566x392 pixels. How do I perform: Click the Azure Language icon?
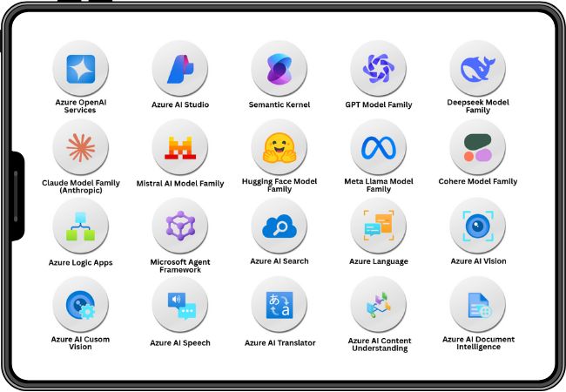tap(378, 226)
